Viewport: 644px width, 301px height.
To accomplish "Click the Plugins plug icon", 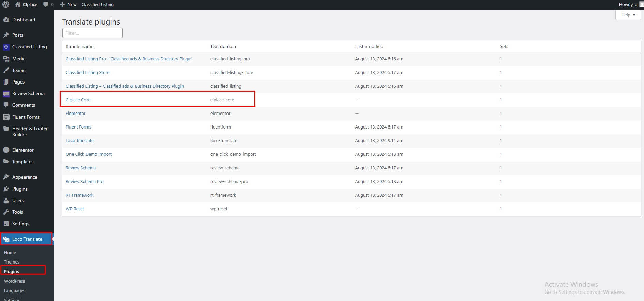I will 6,189.
